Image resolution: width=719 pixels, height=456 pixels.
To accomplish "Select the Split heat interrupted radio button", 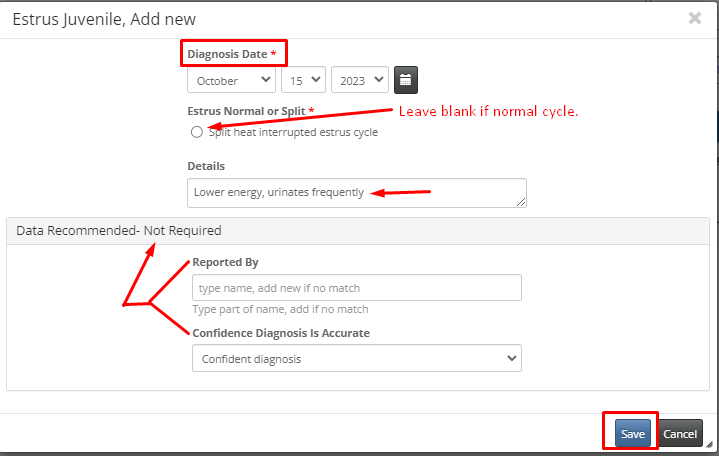I will 197,132.
